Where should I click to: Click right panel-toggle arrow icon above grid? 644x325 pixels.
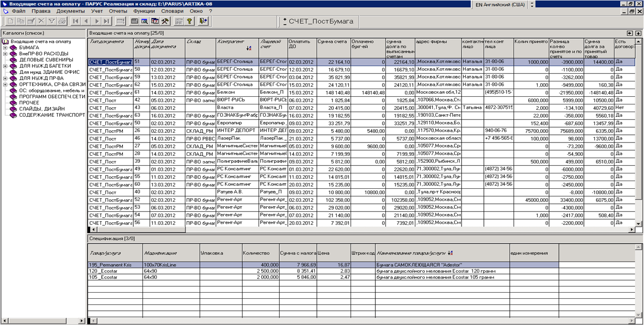[x=638, y=33]
